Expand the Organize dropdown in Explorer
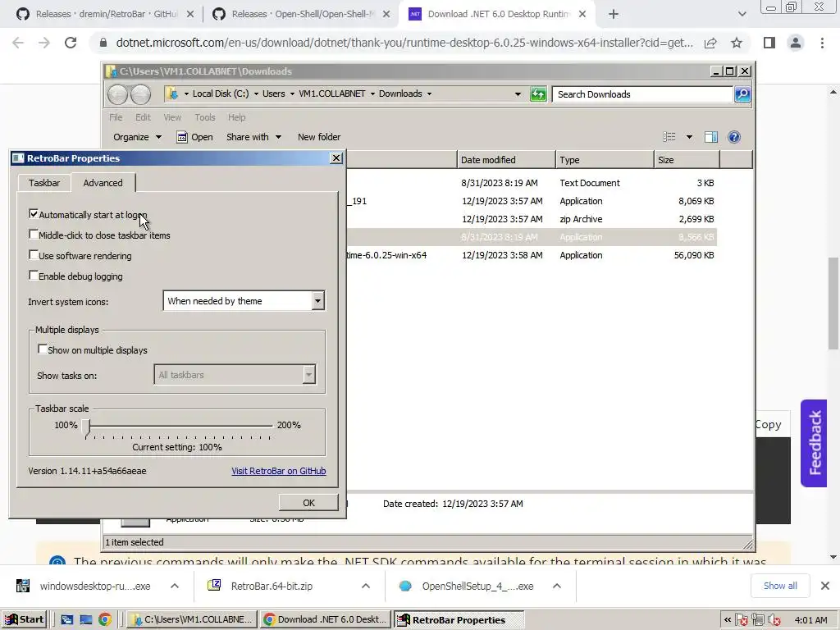 [137, 137]
